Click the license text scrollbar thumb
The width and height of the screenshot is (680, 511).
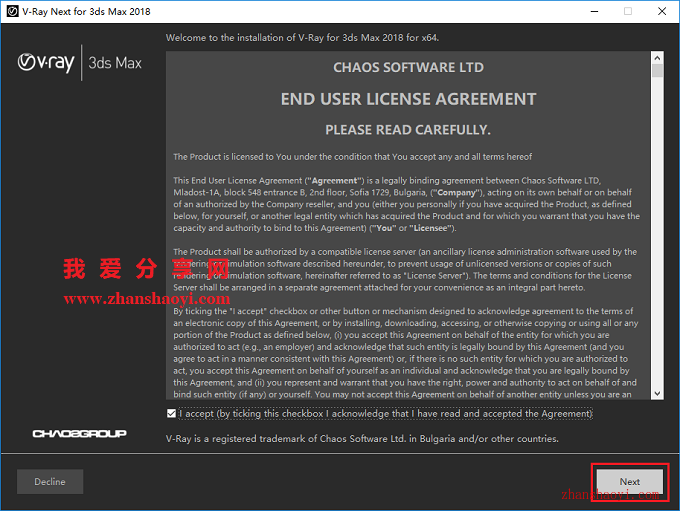coord(657,70)
